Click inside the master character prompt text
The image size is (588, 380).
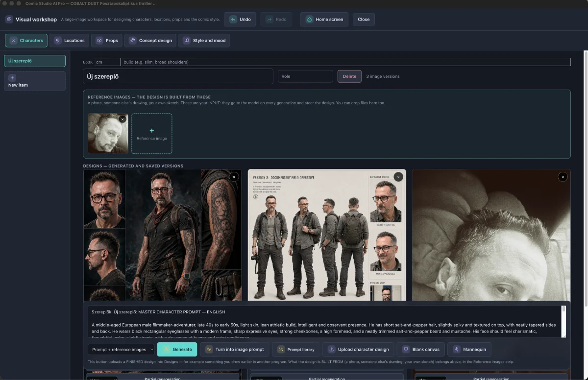(324, 322)
